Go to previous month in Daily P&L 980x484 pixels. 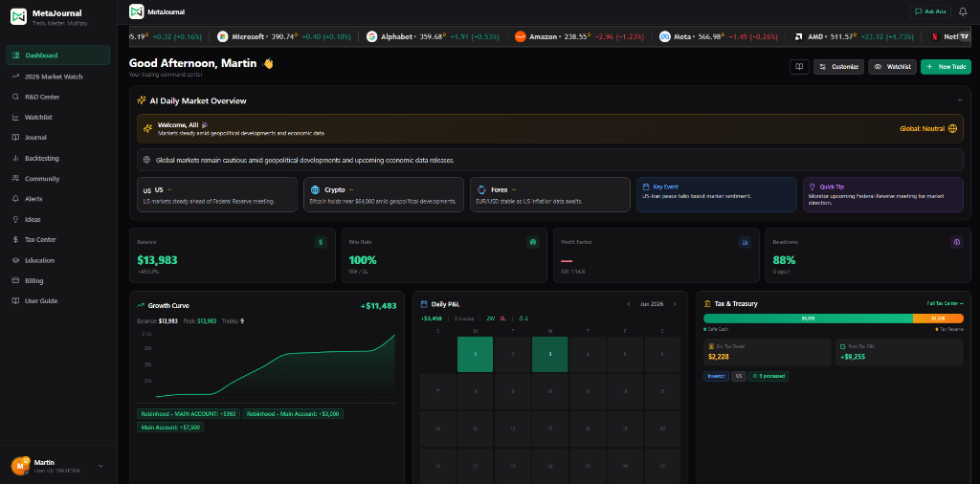pyautogui.click(x=629, y=304)
